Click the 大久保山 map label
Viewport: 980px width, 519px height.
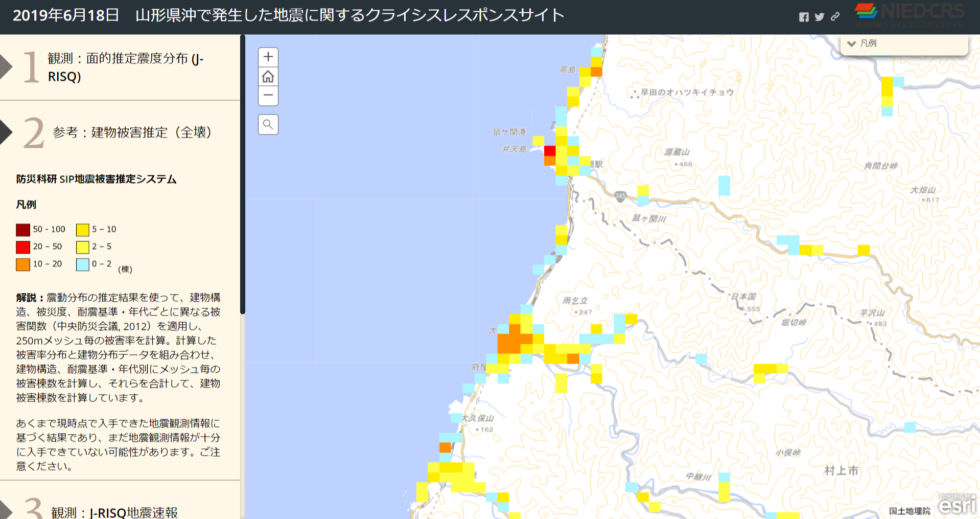(478, 418)
